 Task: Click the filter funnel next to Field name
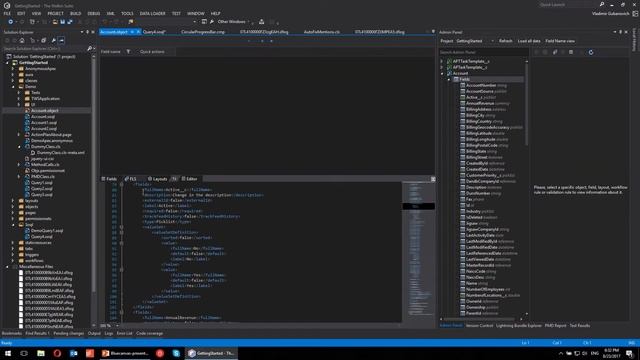128,52
